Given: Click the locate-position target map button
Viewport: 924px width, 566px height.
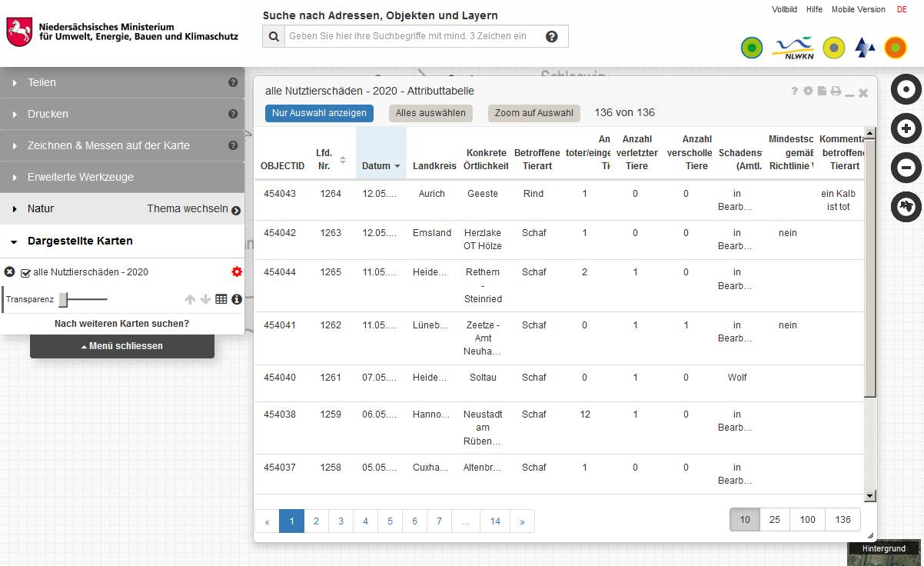Looking at the screenshot, I should (x=906, y=89).
